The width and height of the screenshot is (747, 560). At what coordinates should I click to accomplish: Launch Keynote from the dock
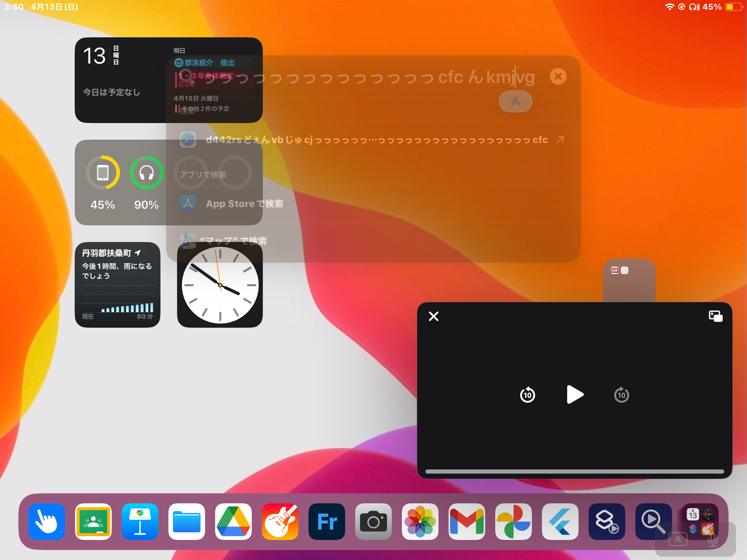[140, 522]
